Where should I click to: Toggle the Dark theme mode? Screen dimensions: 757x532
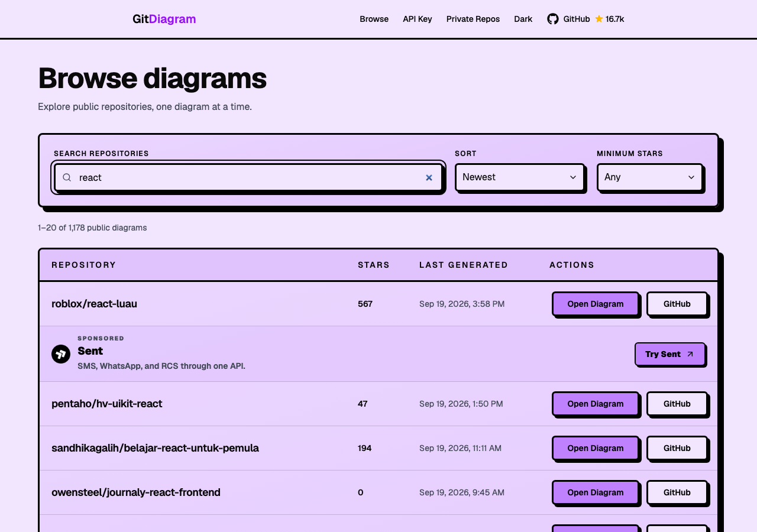(523, 19)
